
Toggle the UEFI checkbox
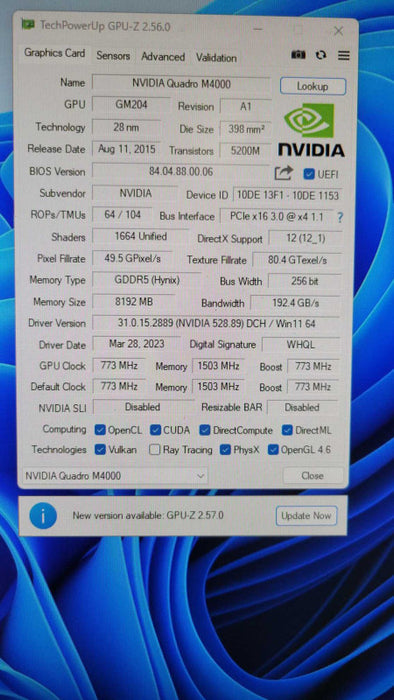(x=308, y=174)
